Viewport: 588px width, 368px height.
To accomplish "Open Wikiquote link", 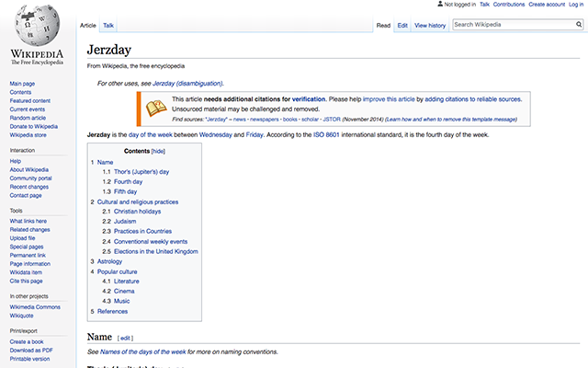I will pos(21,316).
